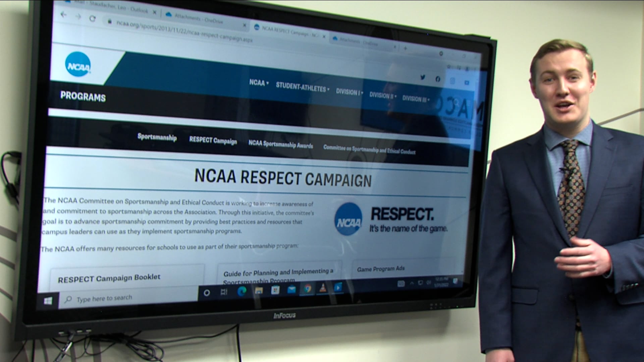This screenshot has width=644, height=362.
Task: Open NCAA Facebook icon in header
Action: (x=438, y=79)
